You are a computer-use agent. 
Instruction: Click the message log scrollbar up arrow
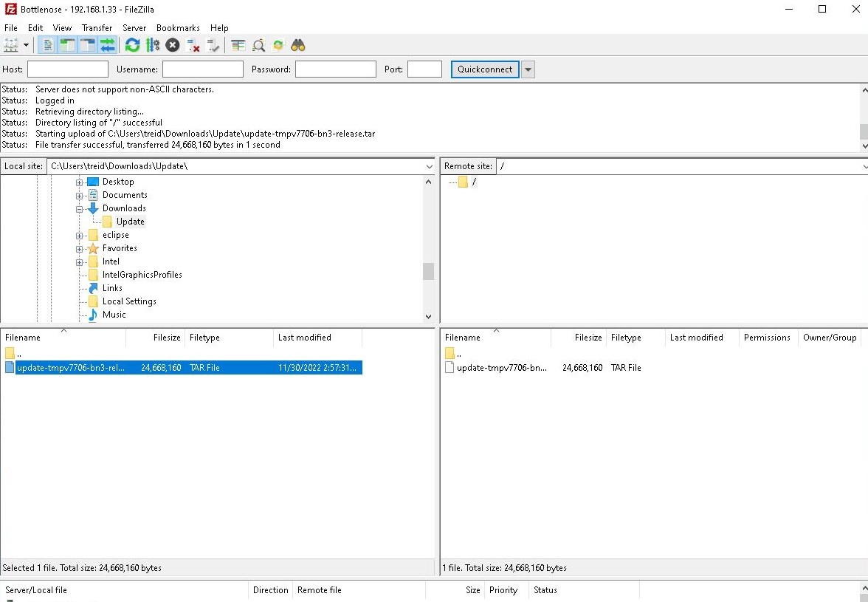pyautogui.click(x=864, y=89)
